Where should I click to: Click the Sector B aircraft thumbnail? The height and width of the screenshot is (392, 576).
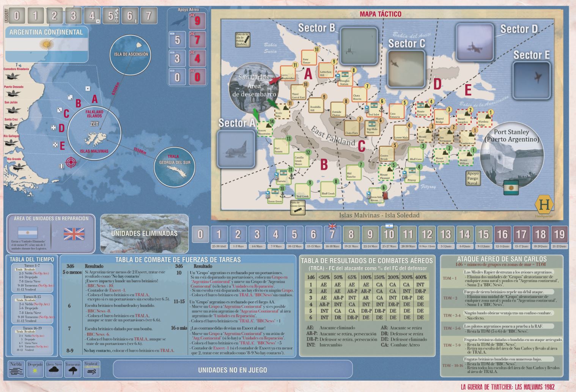[x=359, y=46]
